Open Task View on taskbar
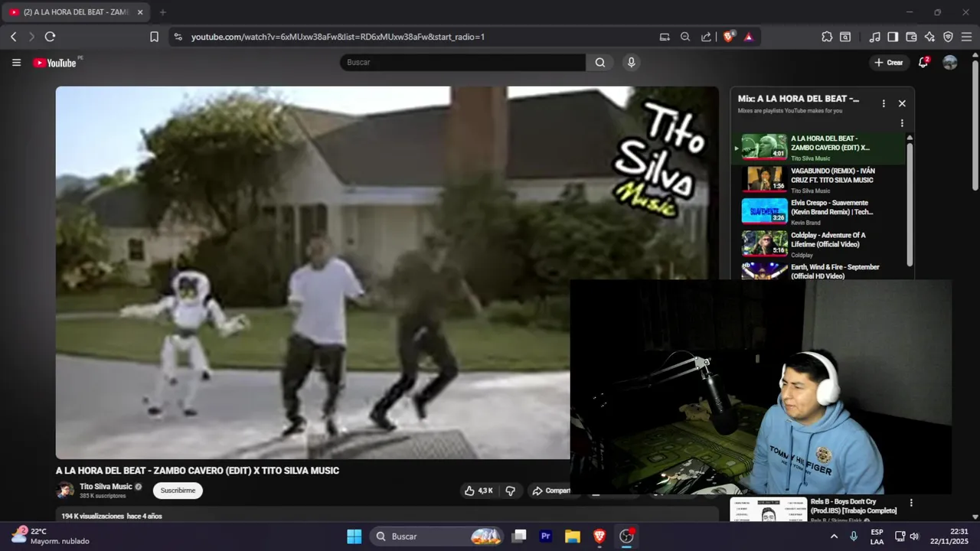 tap(519, 536)
